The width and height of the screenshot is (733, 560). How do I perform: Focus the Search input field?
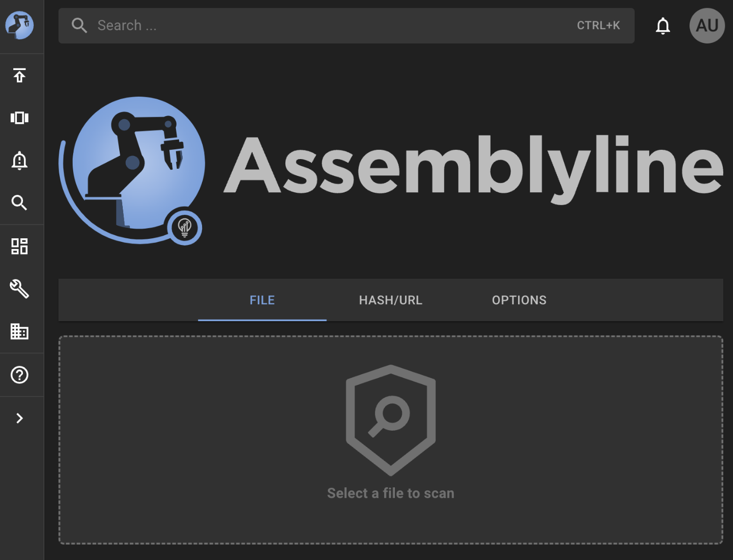click(x=346, y=26)
